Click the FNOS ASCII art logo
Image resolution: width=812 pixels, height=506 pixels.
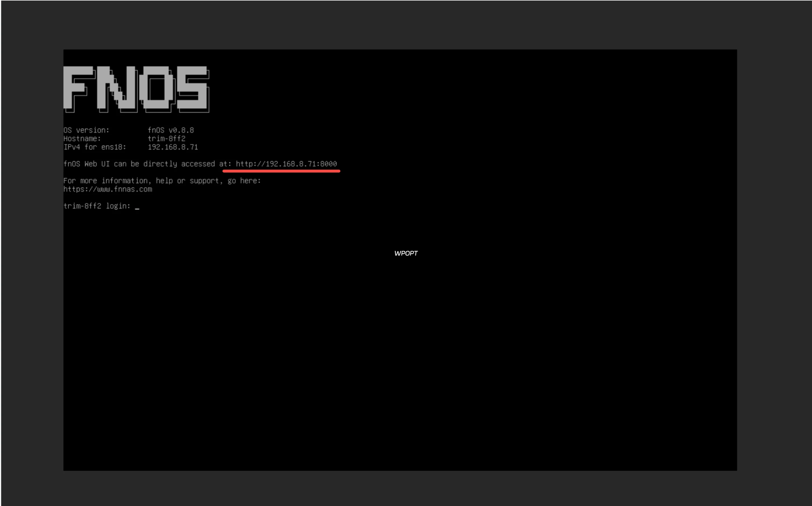coord(136,89)
